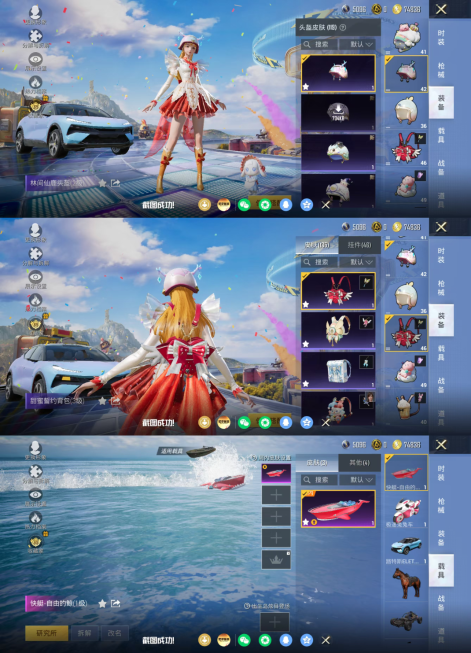
Task: Download the locked dark helmet skin
Action: click(338, 112)
